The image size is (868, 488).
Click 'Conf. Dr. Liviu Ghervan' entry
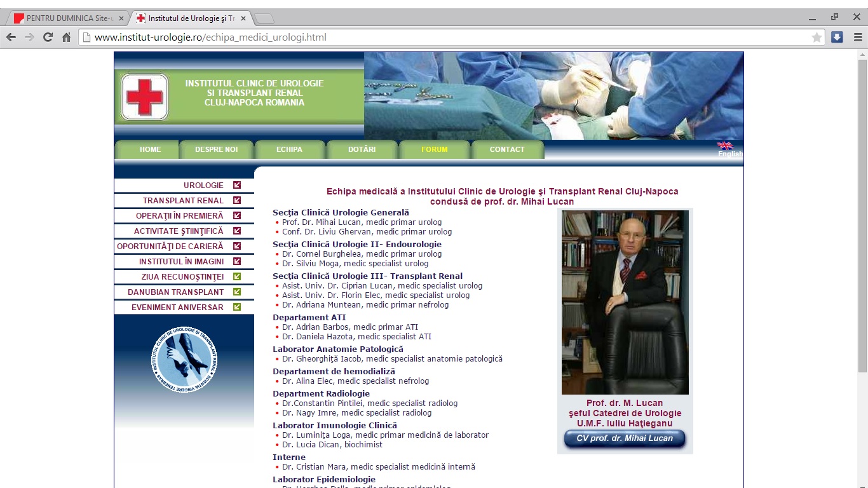pyautogui.click(x=367, y=232)
